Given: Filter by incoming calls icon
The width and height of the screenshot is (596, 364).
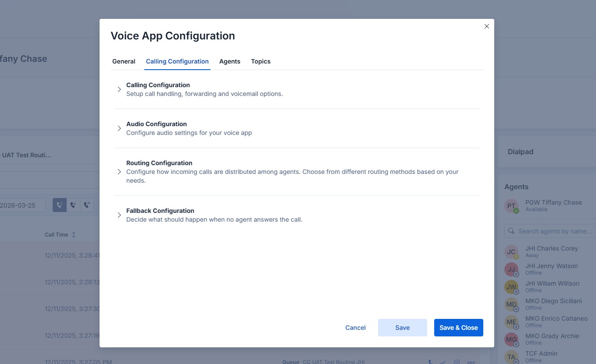Looking at the screenshot, I should tap(73, 205).
